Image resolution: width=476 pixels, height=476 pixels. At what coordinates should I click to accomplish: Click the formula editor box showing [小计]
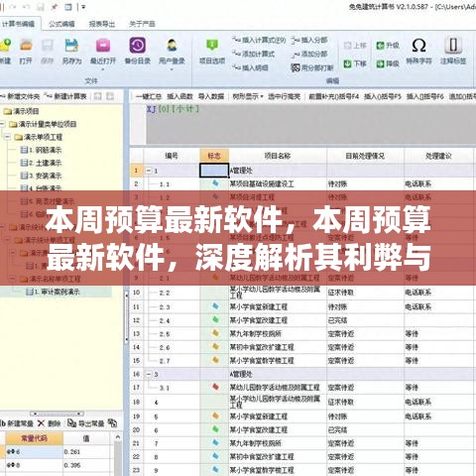point(310,124)
